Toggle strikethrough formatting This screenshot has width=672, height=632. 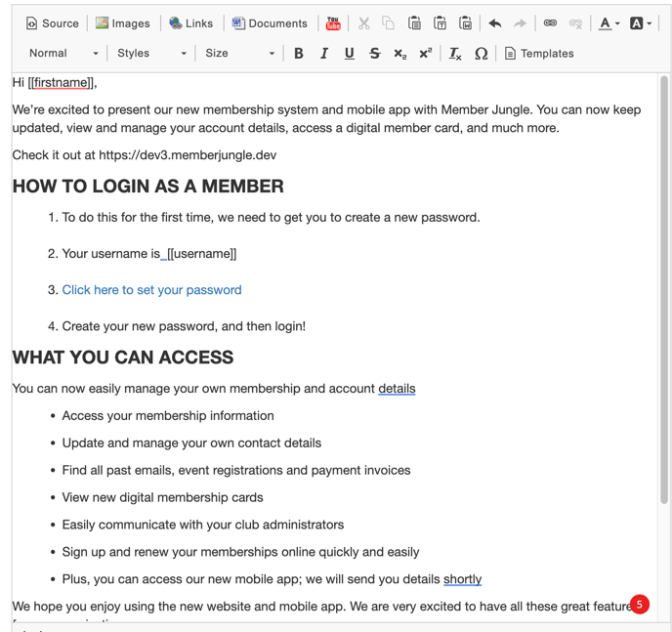click(x=374, y=53)
